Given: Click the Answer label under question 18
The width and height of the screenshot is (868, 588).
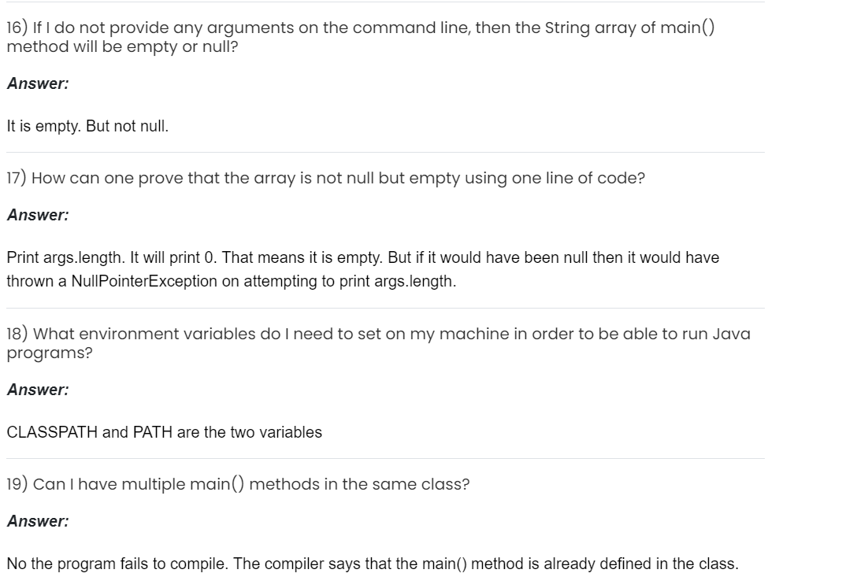Looking at the screenshot, I should point(38,390).
